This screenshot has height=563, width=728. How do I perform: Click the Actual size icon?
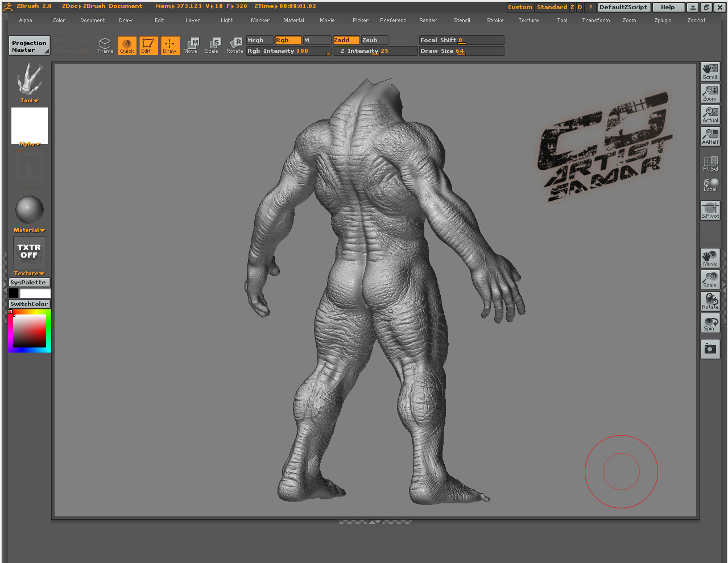pos(710,115)
